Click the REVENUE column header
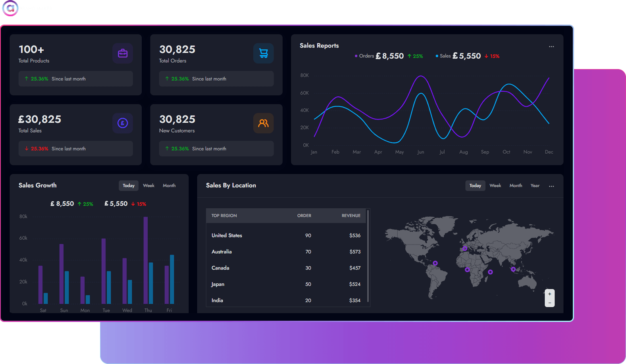Image resolution: width=626 pixels, height=364 pixels. point(351,216)
